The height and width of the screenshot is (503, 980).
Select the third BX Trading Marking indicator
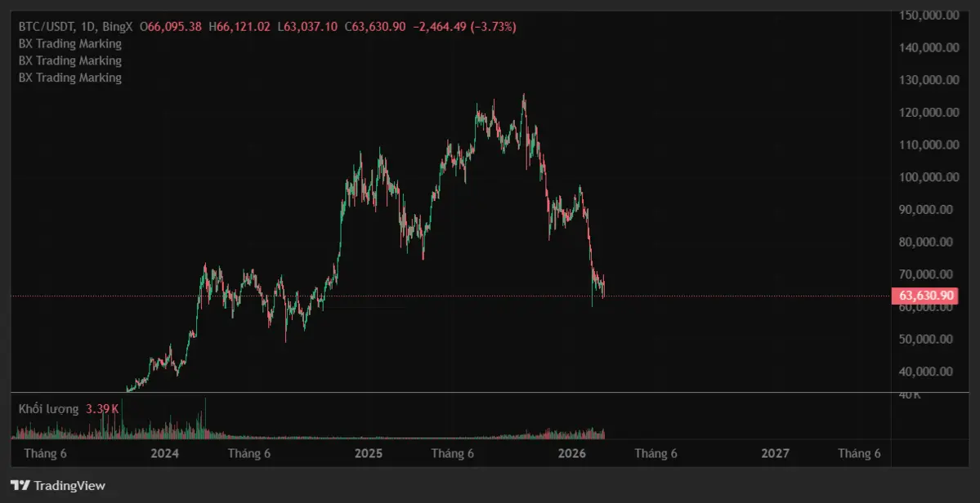point(70,78)
